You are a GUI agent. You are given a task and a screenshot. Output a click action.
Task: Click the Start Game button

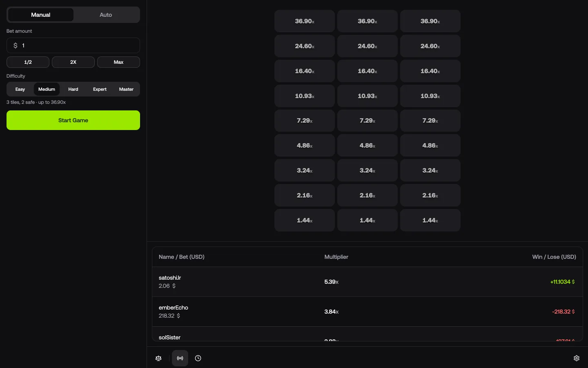point(73,120)
